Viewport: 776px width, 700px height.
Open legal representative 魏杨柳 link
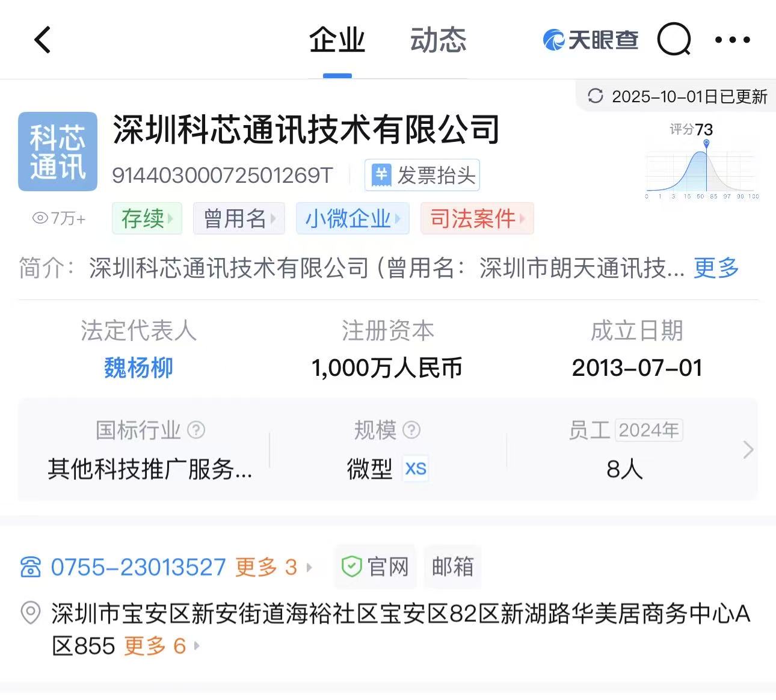[138, 367]
